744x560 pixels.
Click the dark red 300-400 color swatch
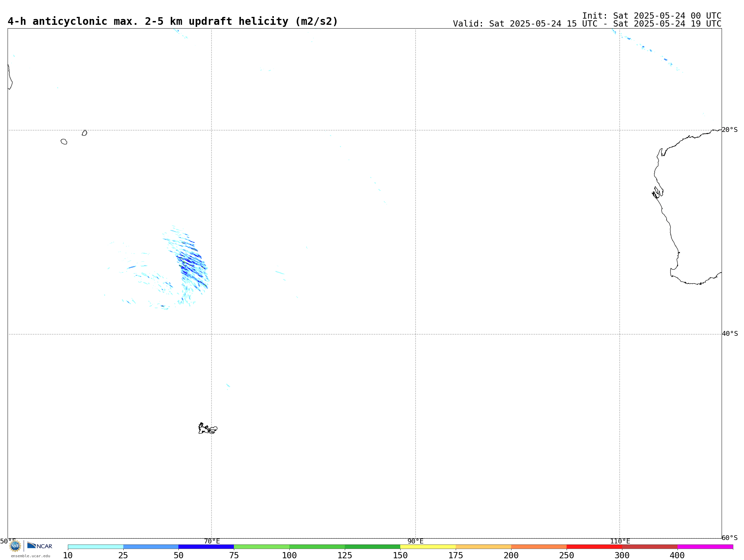point(650,547)
